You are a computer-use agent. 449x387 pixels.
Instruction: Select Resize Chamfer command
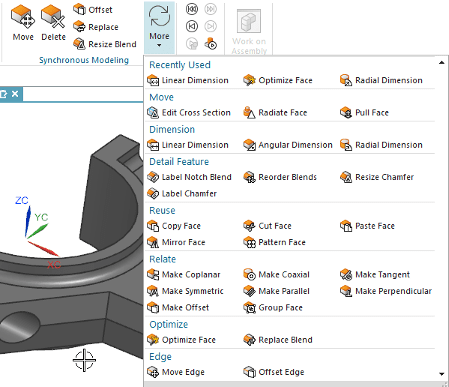[x=377, y=177]
